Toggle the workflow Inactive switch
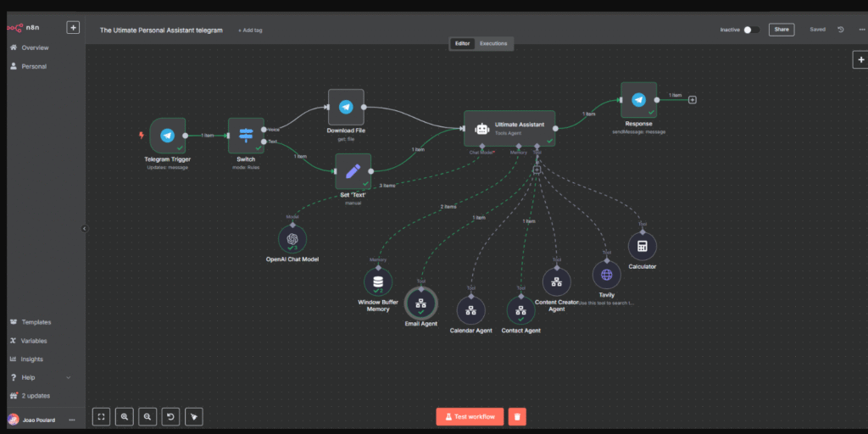The image size is (868, 434). click(x=750, y=30)
